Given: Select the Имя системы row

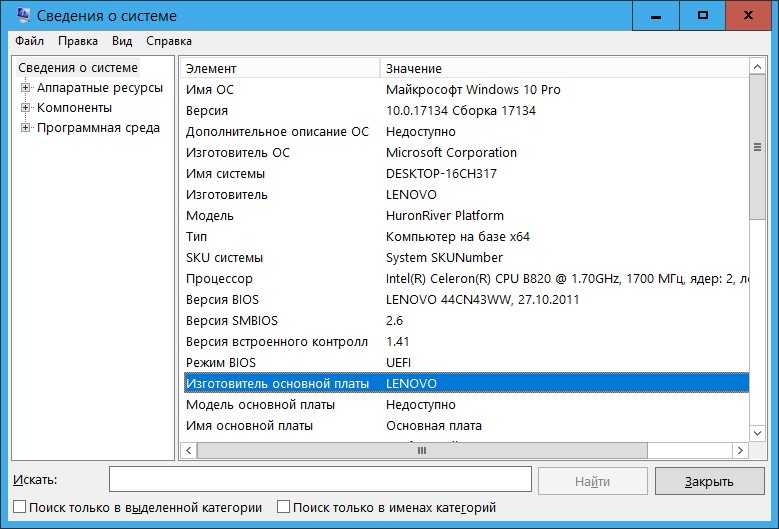Looking at the screenshot, I should (466, 174).
